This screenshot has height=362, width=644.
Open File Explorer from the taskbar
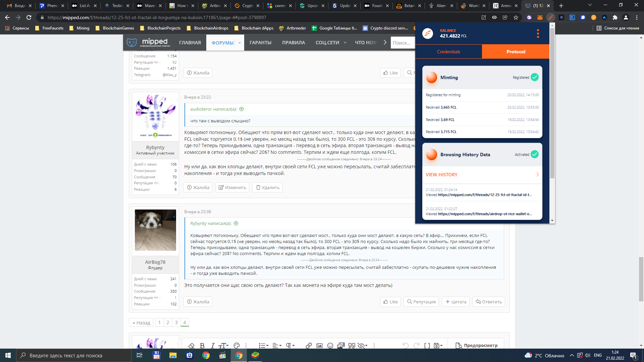click(173, 355)
